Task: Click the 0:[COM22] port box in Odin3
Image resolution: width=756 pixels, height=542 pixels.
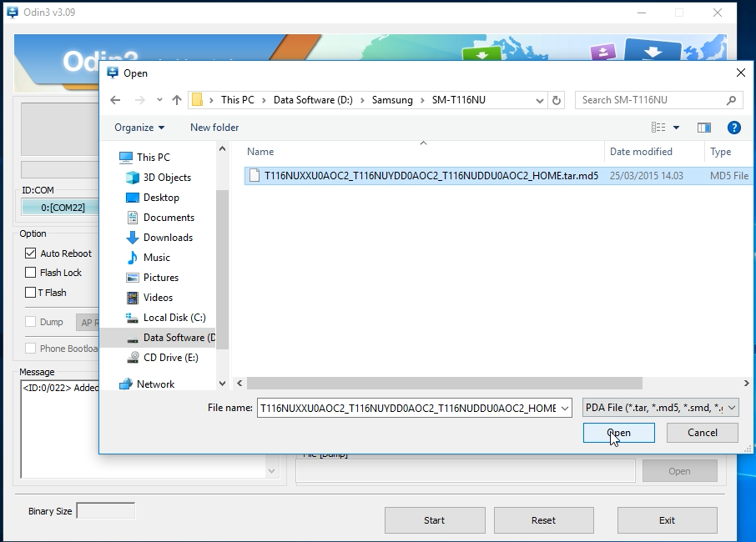Action: click(x=60, y=208)
